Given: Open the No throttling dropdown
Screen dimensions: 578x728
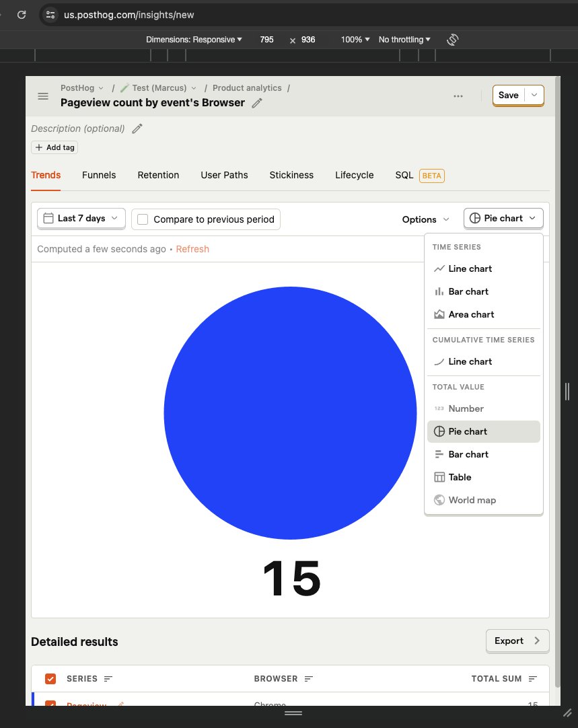Looking at the screenshot, I should point(404,40).
